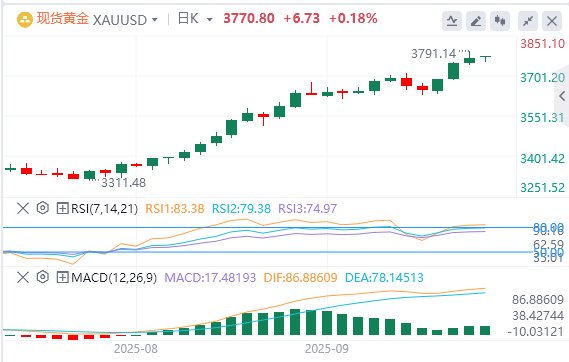The image size is (569, 362).
Task: Click the RSI2:79.38 value
Action: [241, 209]
